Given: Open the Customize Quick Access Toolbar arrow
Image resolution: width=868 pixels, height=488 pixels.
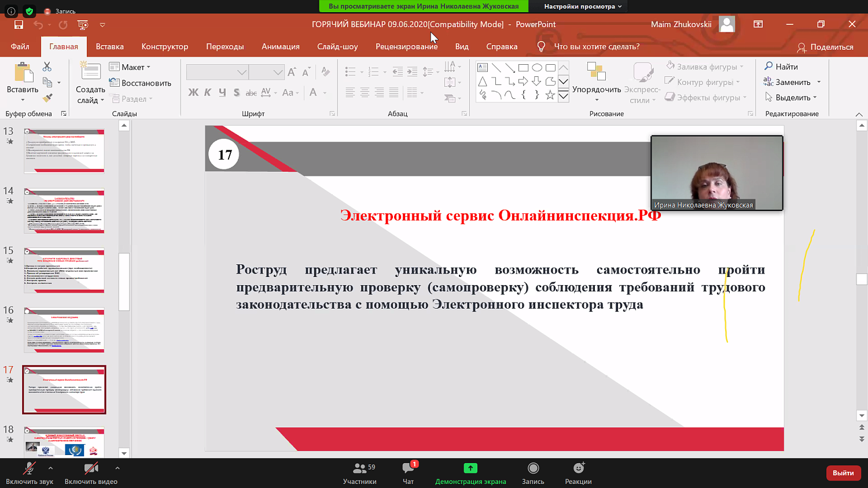Looking at the screenshot, I should 102,25.
